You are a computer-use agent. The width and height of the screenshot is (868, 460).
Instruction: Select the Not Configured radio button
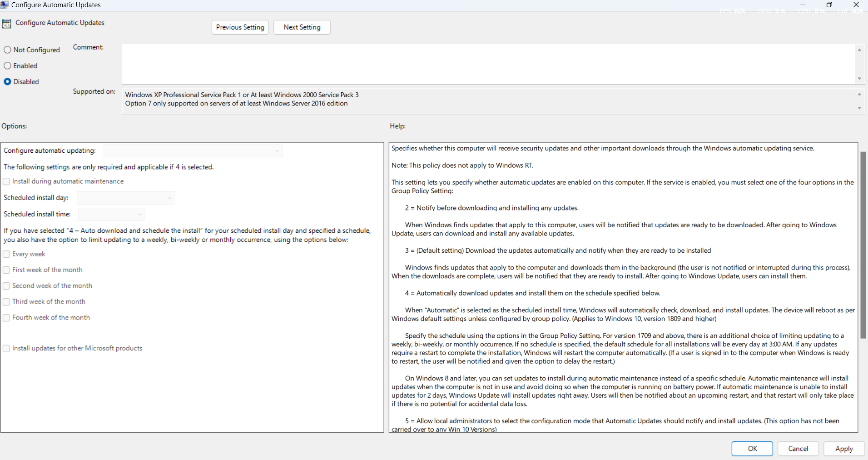[7, 50]
